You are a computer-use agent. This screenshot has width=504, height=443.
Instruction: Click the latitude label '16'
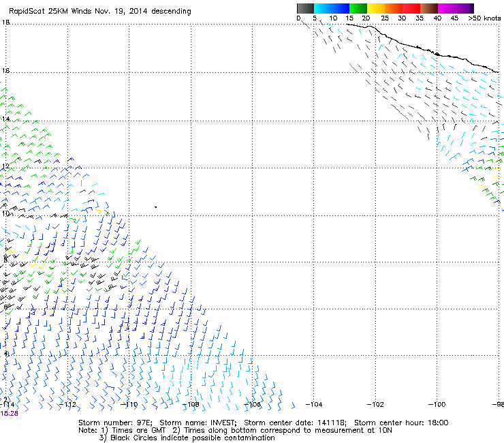coord(5,71)
